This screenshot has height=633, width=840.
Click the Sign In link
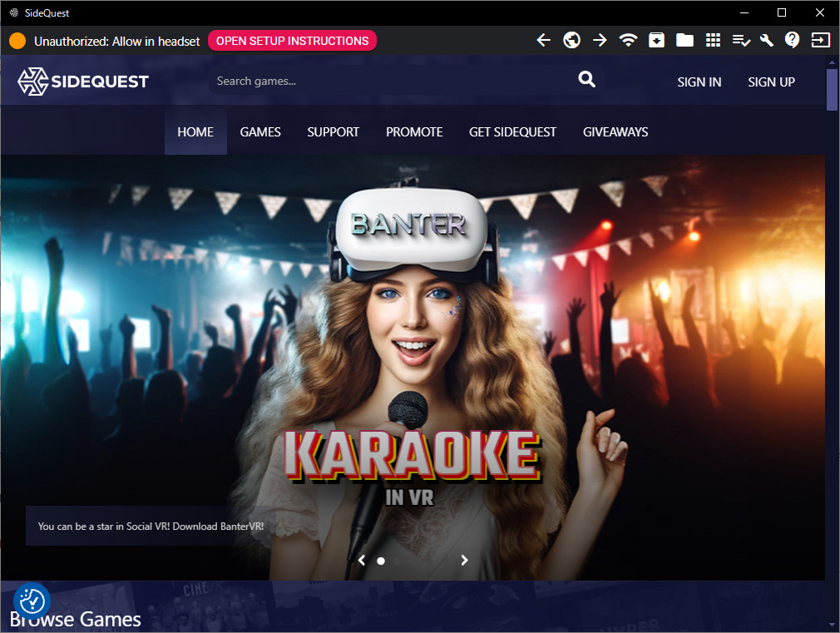point(699,82)
